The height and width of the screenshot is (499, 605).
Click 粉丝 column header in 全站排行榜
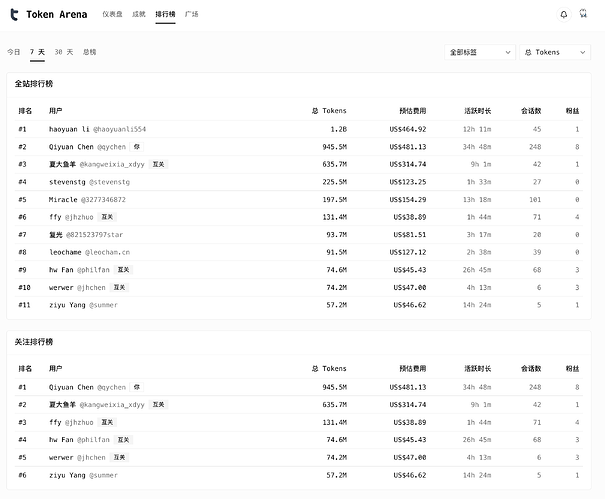pos(573,111)
